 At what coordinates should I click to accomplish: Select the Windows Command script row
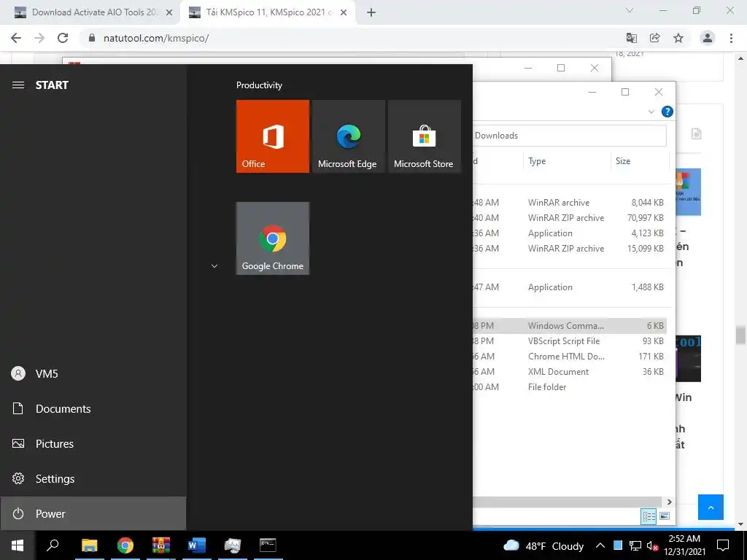[x=569, y=326]
